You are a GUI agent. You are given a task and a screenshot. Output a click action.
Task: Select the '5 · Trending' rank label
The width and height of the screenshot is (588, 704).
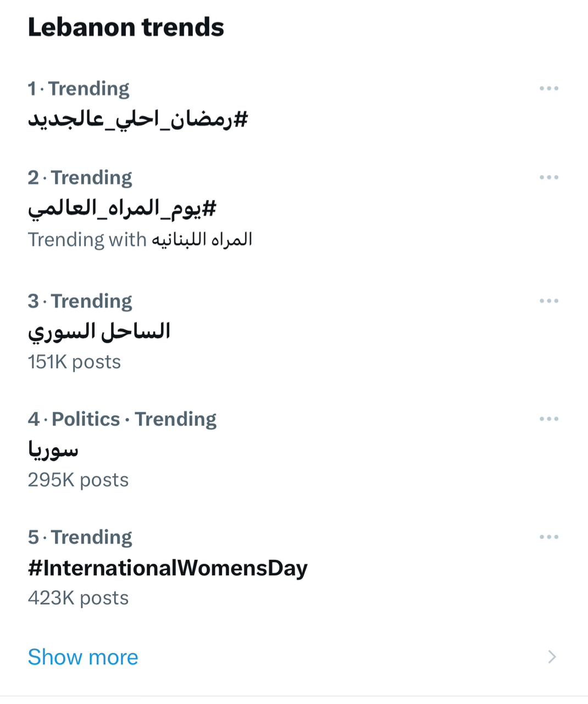coord(80,537)
